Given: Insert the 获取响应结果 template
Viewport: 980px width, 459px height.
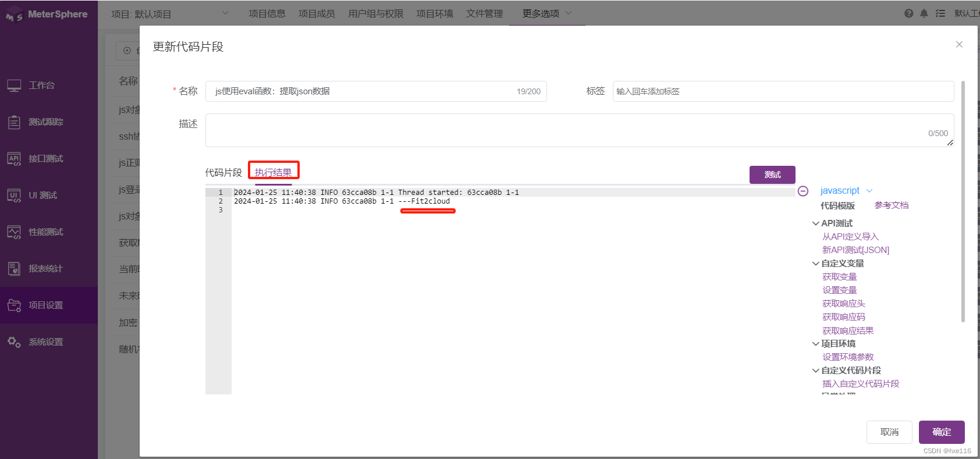Looking at the screenshot, I should (848, 330).
